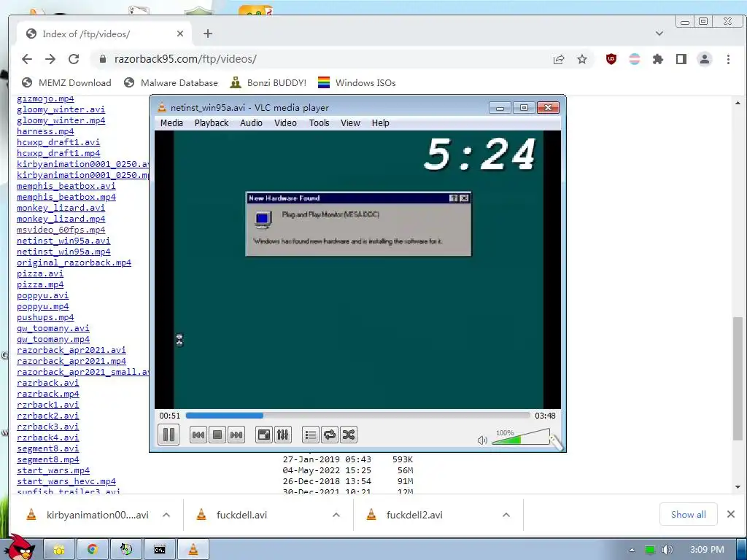Open uBlock Origin extension icon

[x=611, y=59]
